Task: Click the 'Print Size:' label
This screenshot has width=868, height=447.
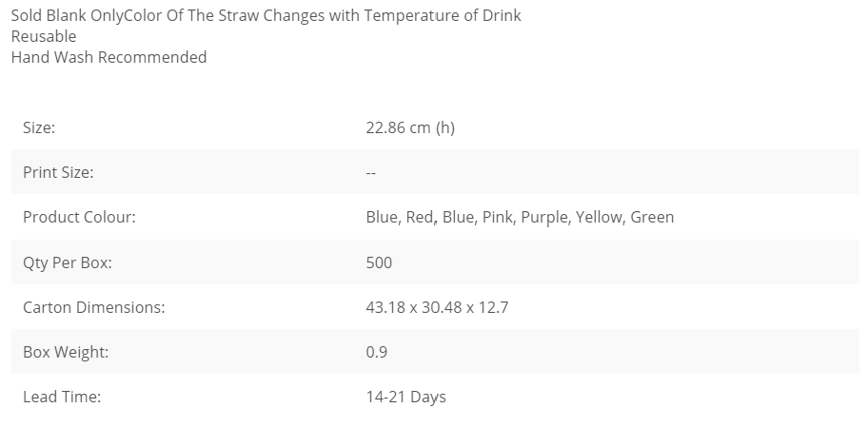Action: [x=58, y=172]
